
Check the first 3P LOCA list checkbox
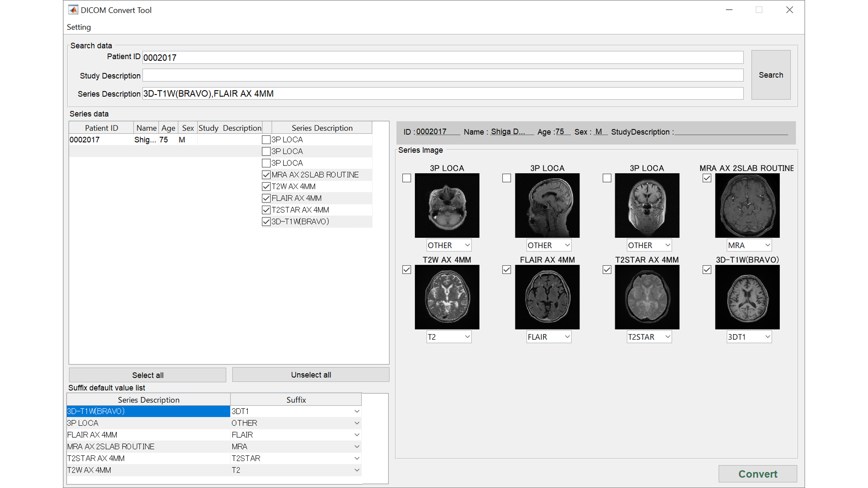coord(266,139)
